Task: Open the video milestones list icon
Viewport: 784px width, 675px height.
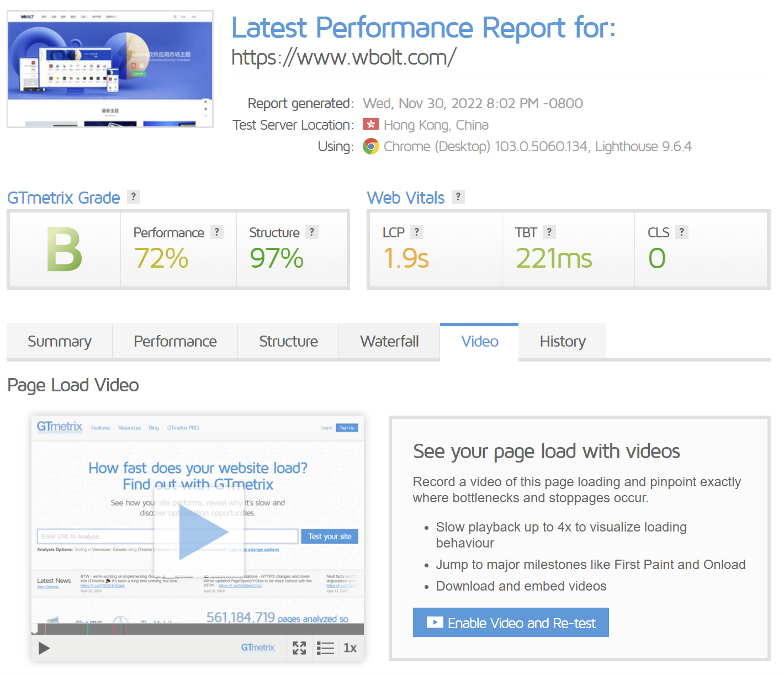Action: point(325,648)
